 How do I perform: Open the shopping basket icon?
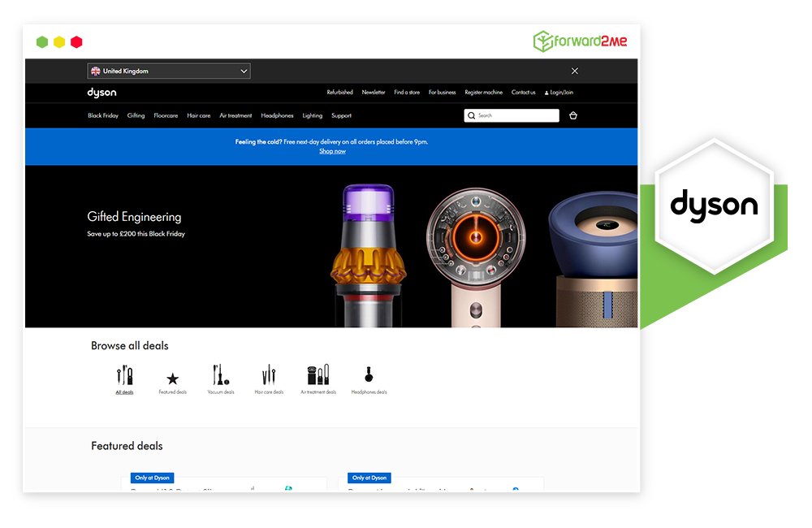click(x=573, y=115)
